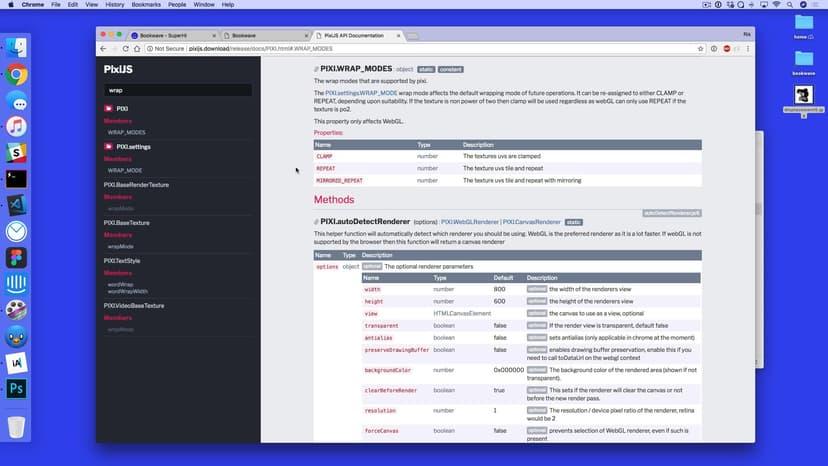Open the History menu in the menu bar
Image resolution: width=828 pixels, height=466 pixels.
click(x=114, y=5)
